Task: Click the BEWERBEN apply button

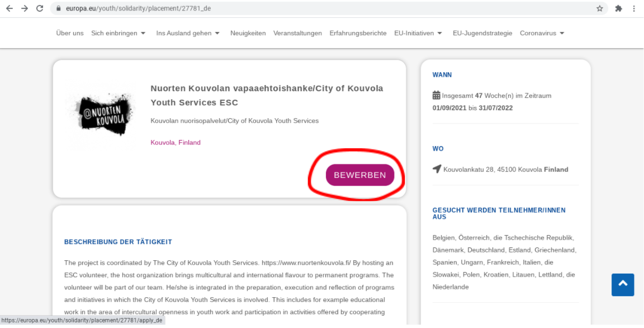Action: [360, 175]
